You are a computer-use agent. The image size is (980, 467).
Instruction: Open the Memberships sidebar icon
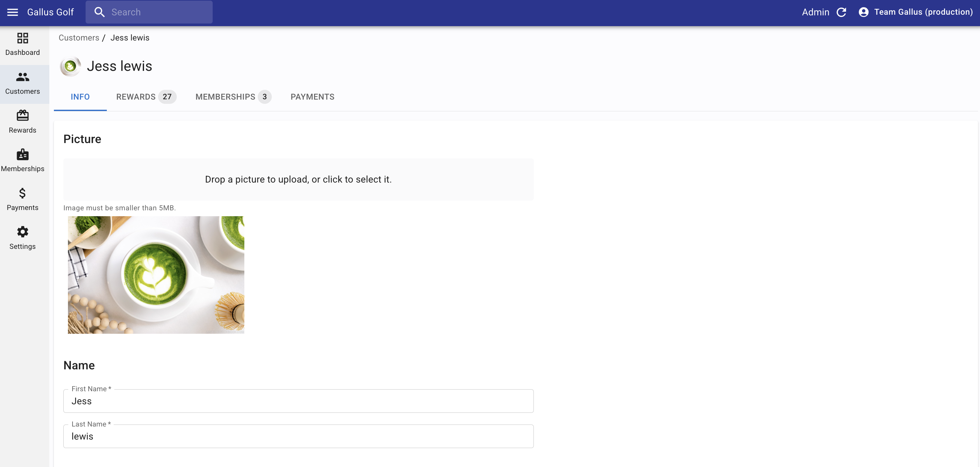[x=23, y=155]
